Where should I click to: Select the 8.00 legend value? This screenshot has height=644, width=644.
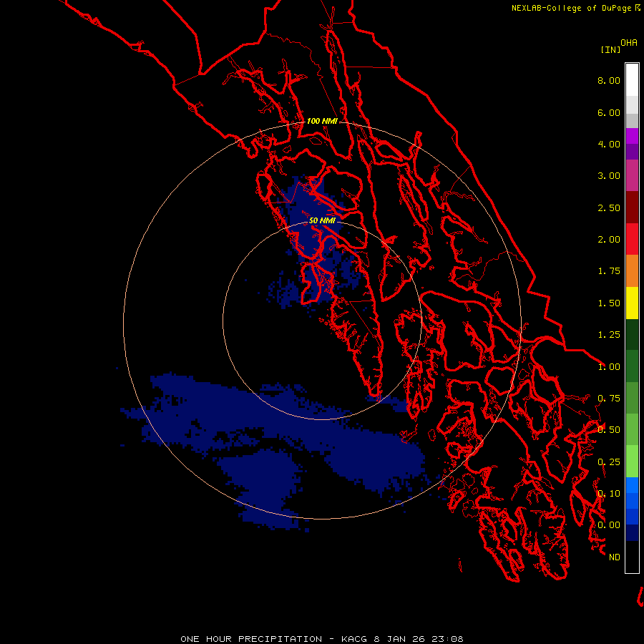609,80
